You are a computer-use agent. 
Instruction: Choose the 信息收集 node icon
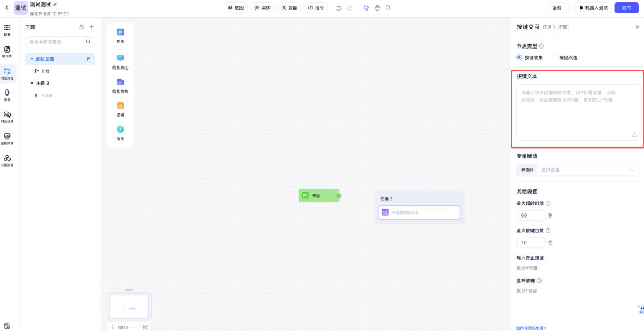coord(120,82)
